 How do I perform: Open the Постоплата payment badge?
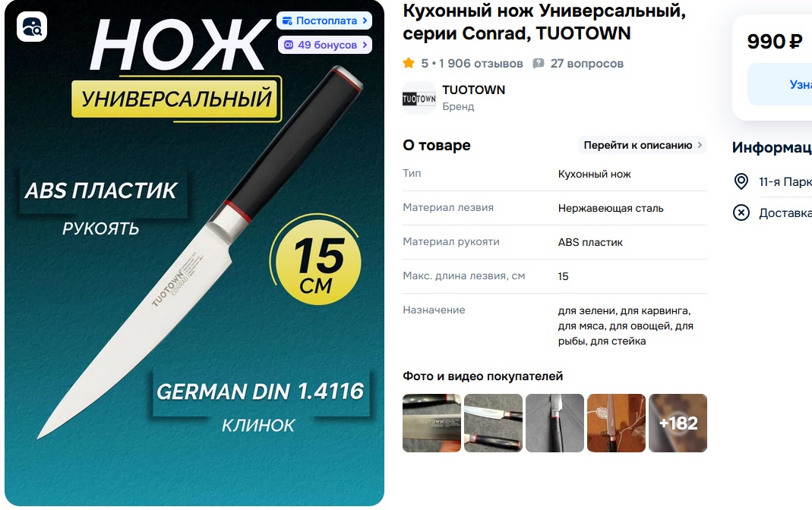324,20
